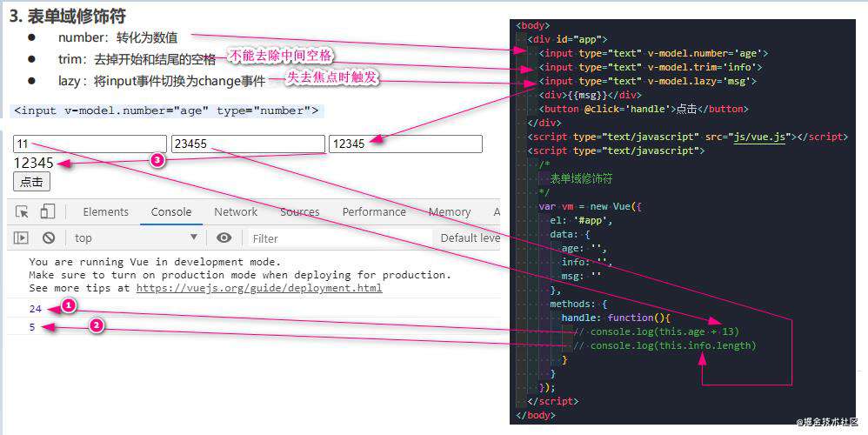This screenshot has height=435, width=868.
Task: Click the 点击 button
Action: [31, 182]
